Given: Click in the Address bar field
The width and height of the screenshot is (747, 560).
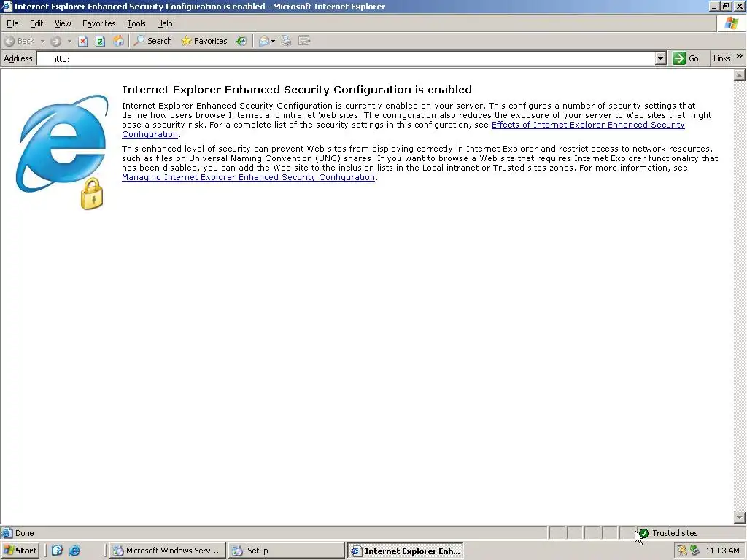Looking at the screenshot, I should pos(346,58).
